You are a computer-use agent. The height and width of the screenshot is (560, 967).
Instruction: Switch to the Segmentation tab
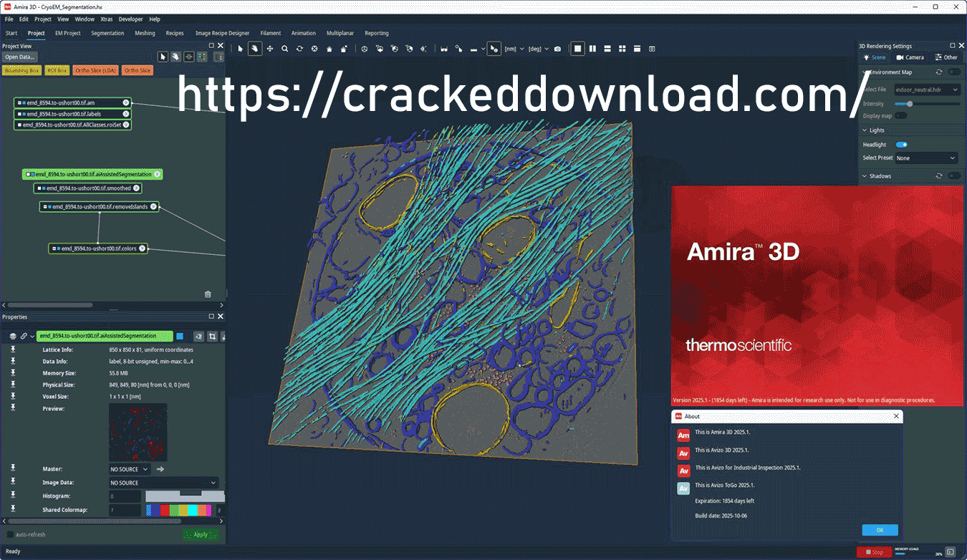point(107,33)
